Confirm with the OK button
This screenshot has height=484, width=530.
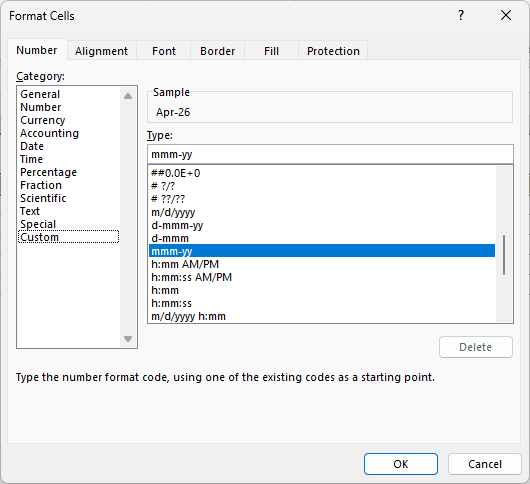pos(401,464)
